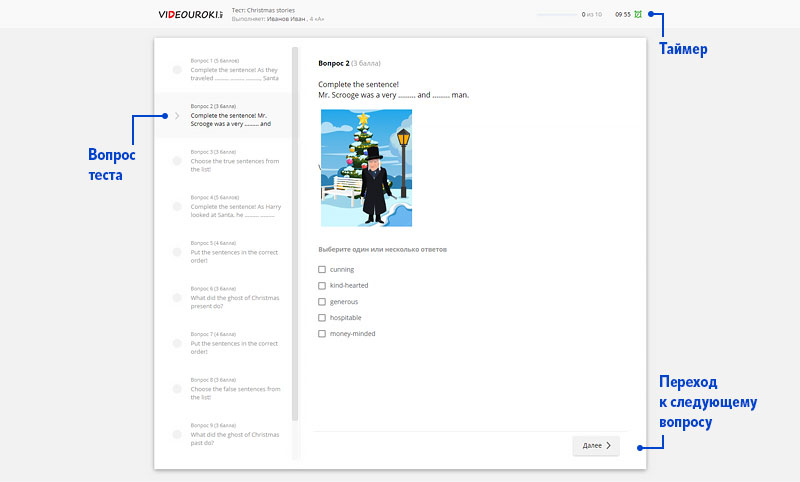Select Вопрос 2 about Mr. Scrooge

tap(223, 115)
